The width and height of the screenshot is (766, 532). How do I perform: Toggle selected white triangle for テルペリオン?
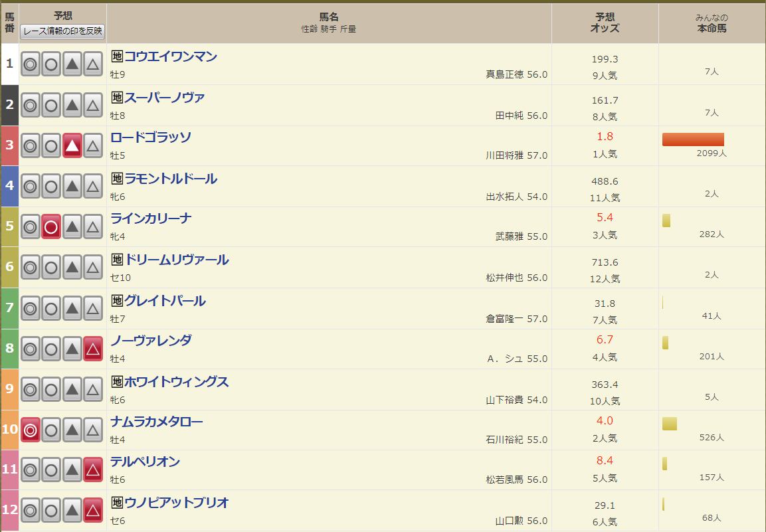coord(93,470)
